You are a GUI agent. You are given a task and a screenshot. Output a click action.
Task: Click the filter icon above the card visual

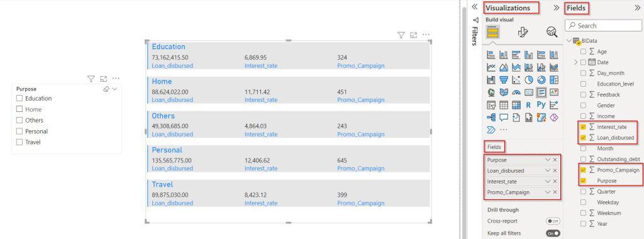pyautogui.click(x=401, y=35)
